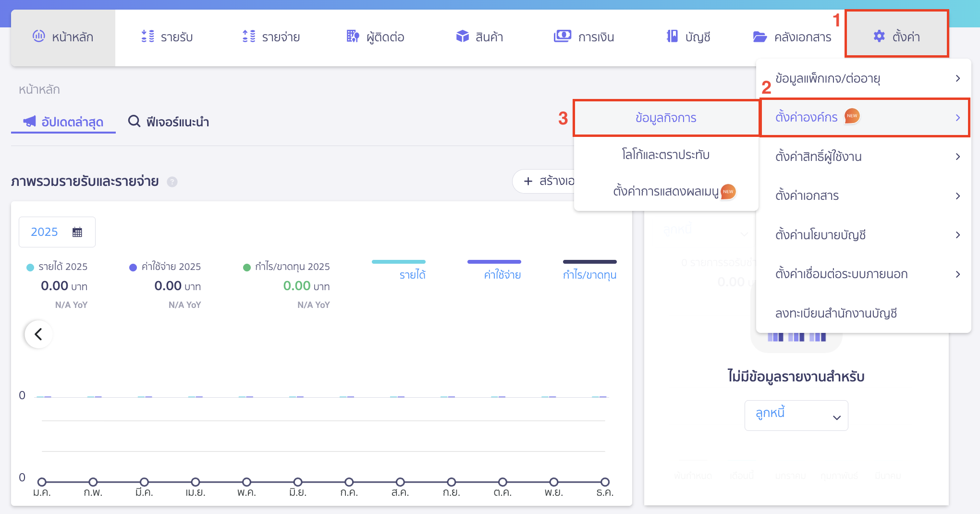980x514 pixels.
Task: Click the ผู้ติดต่อ contacts building icon
Action: click(353, 37)
